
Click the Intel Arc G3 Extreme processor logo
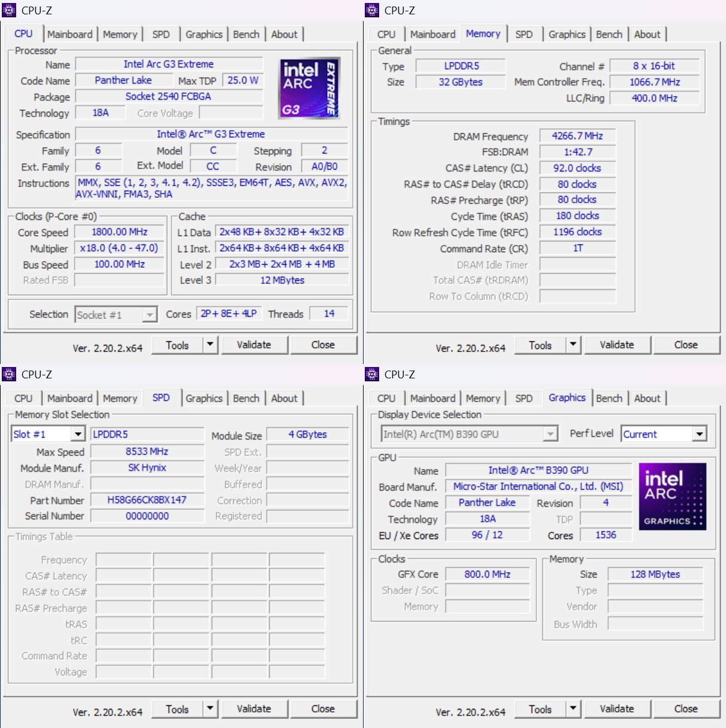(310, 88)
